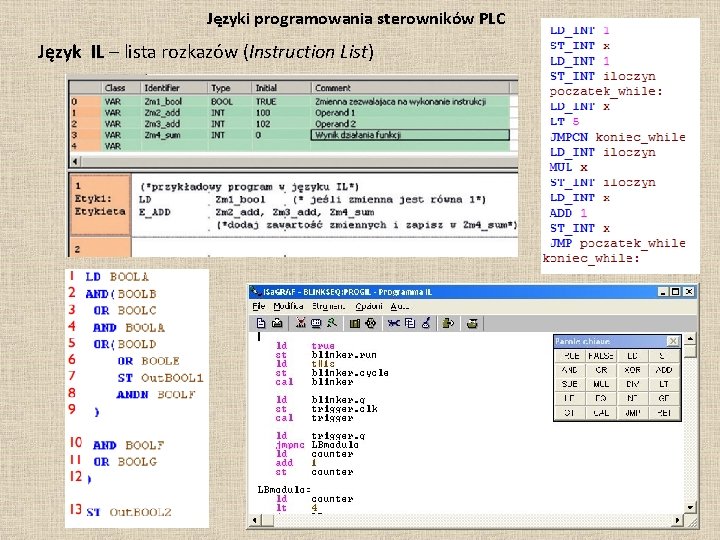Open the Strumenti menu

pyautogui.click(x=328, y=306)
